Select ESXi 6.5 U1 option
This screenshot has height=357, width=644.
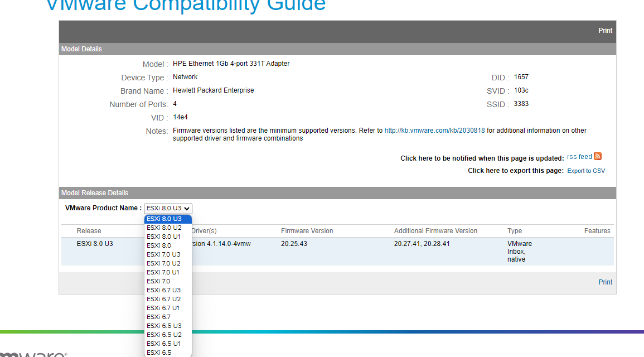(x=168, y=344)
